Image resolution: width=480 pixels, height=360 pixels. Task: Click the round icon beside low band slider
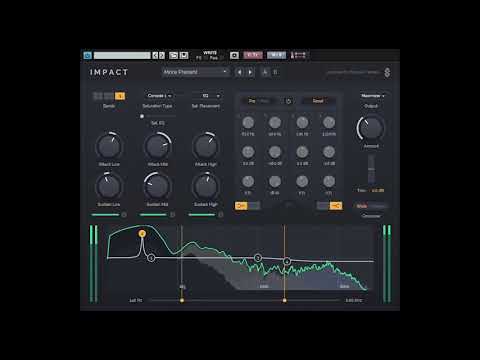pyautogui.click(x=124, y=215)
